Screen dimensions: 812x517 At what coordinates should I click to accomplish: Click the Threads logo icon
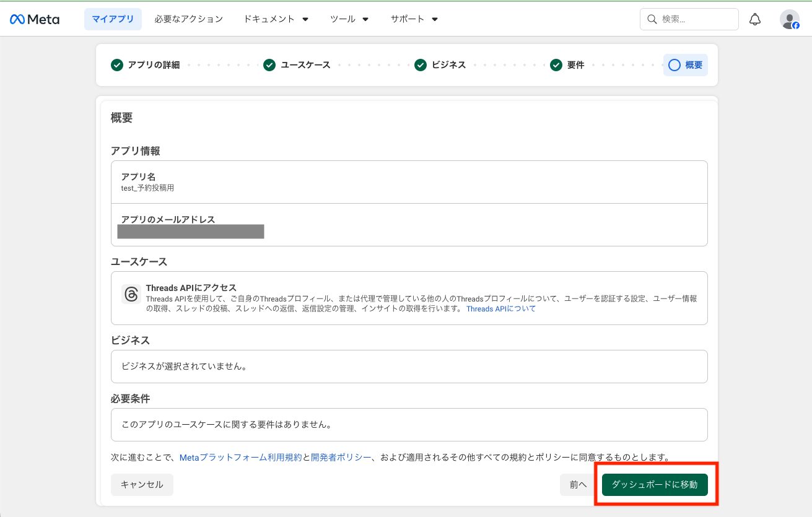point(131,294)
